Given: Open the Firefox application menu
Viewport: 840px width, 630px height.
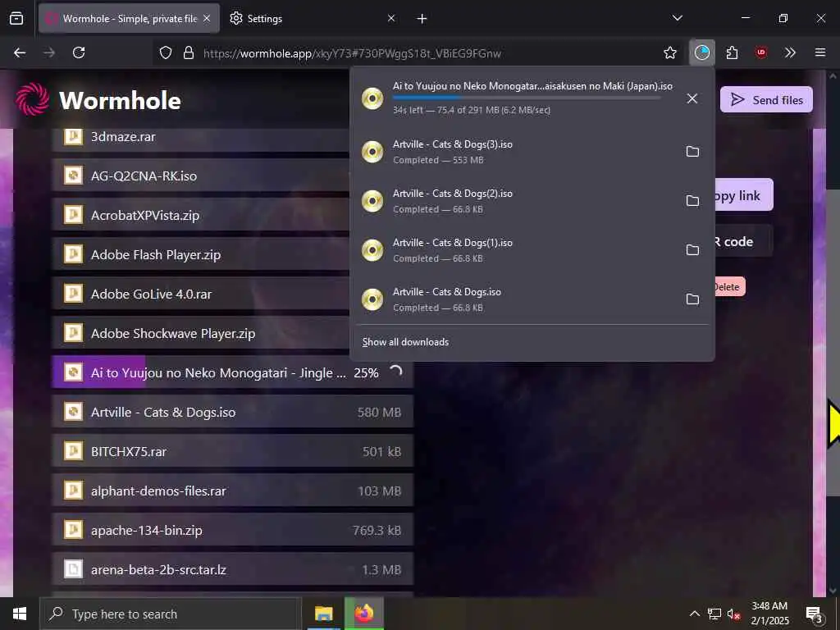Looking at the screenshot, I should tap(819, 52).
